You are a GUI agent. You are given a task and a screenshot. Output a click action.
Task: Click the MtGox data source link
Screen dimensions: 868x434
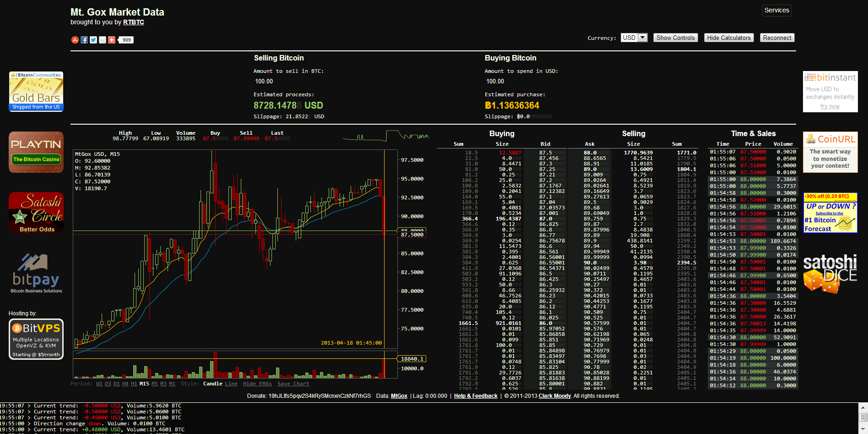click(399, 396)
